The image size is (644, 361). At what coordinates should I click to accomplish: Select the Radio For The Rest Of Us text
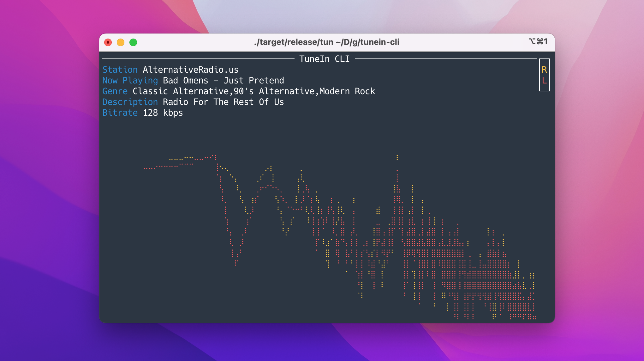tap(223, 102)
